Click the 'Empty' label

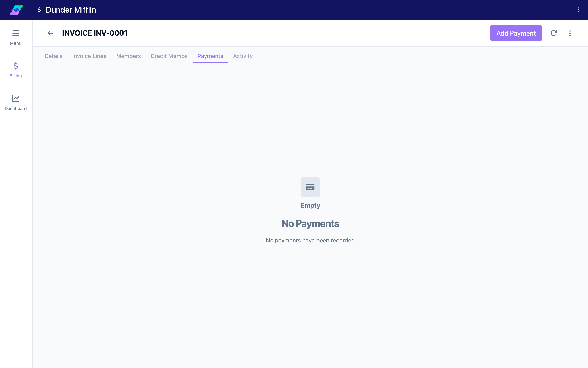tap(310, 205)
